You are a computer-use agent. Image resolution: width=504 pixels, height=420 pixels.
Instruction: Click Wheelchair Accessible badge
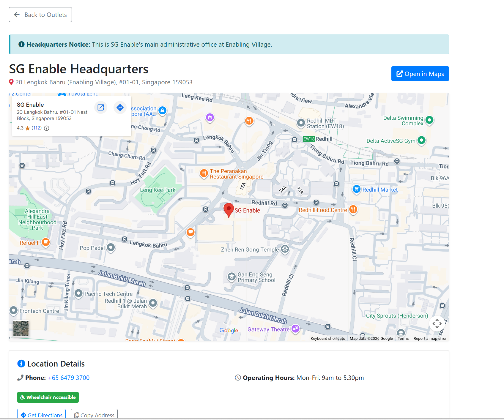(48, 397)
